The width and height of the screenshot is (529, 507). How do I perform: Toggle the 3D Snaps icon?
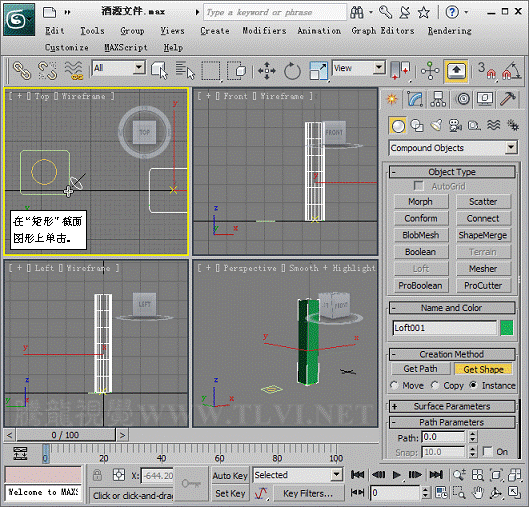(487, 71)
